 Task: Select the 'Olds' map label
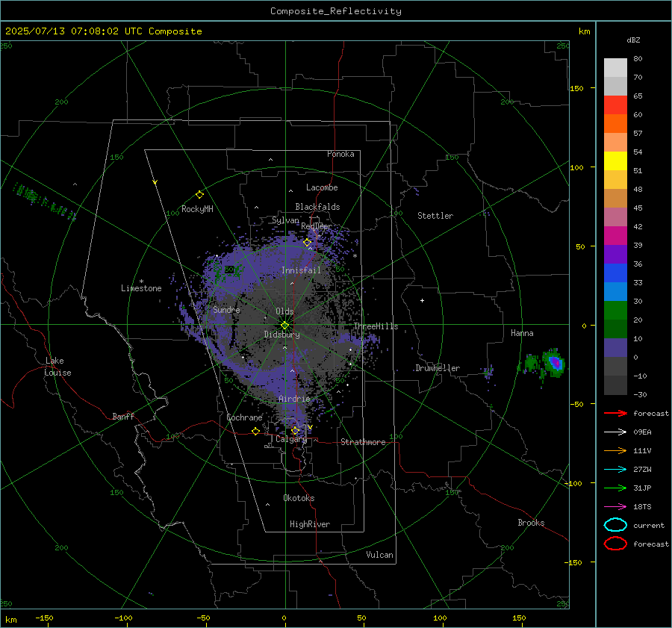point(284,311)
